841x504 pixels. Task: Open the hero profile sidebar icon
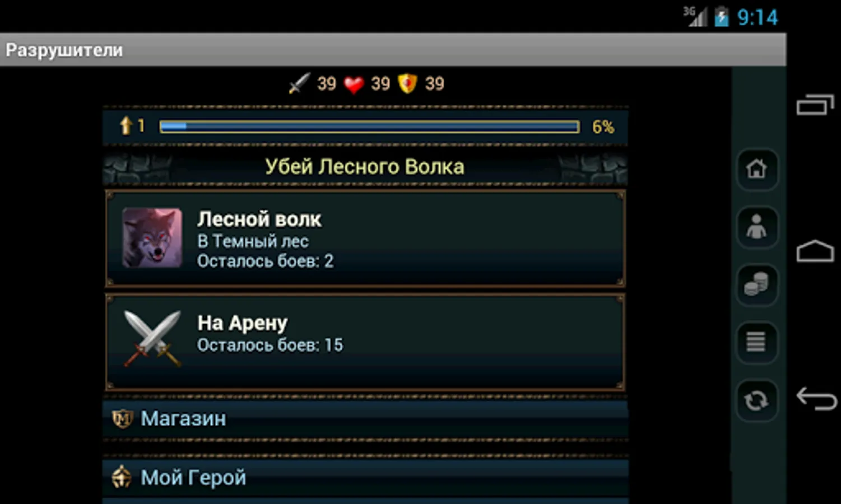tap(756, 227)
